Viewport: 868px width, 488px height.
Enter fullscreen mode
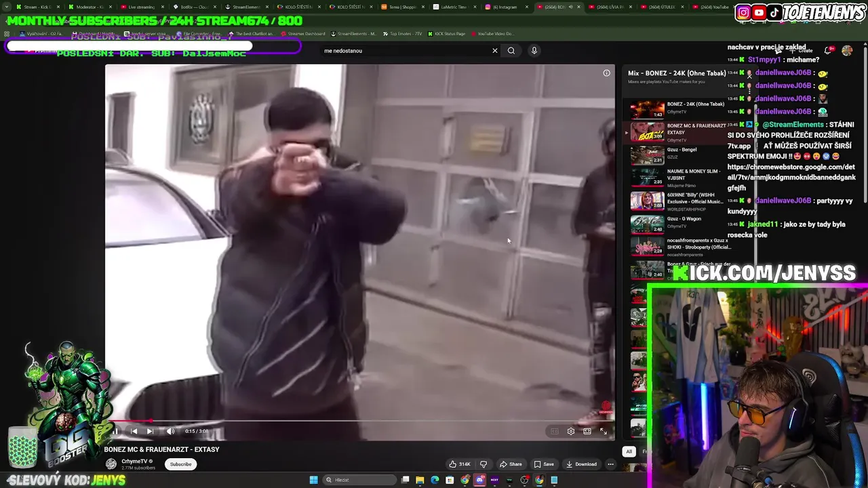click(x=604, y=431)
